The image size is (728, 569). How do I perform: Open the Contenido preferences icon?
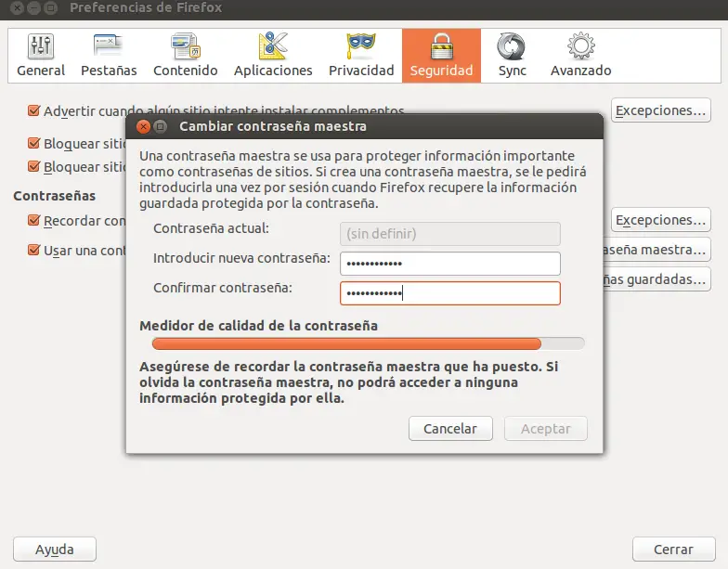(x=185, y=46)
